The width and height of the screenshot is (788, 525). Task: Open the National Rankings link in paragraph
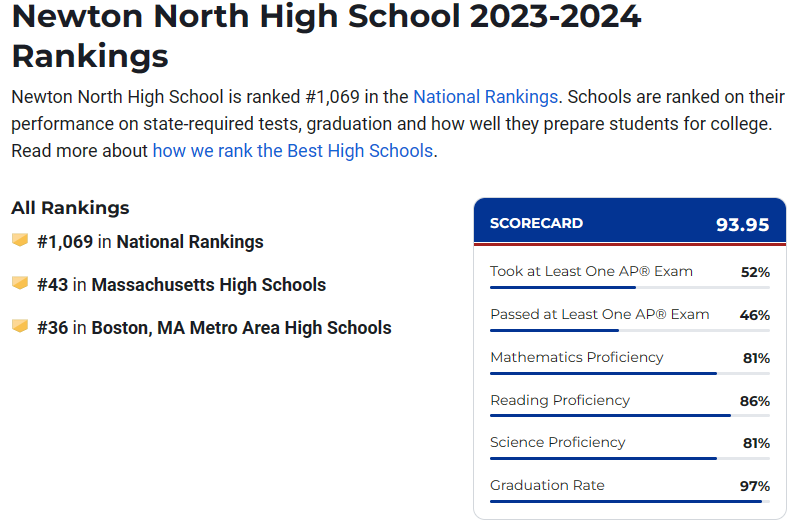point(485,96)
